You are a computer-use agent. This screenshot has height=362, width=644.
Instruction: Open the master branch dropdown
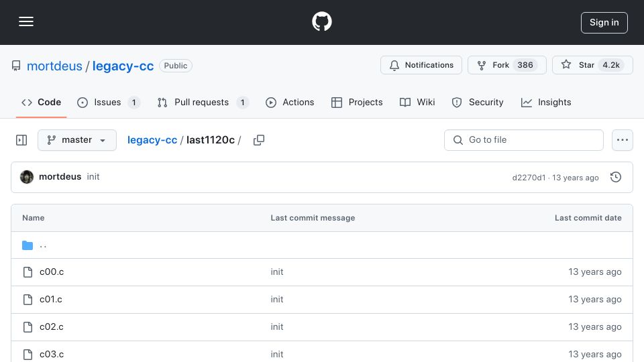76,140
